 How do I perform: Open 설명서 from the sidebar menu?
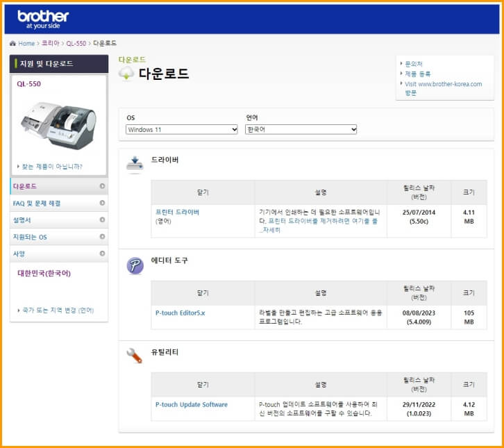(x=59, y=220)
